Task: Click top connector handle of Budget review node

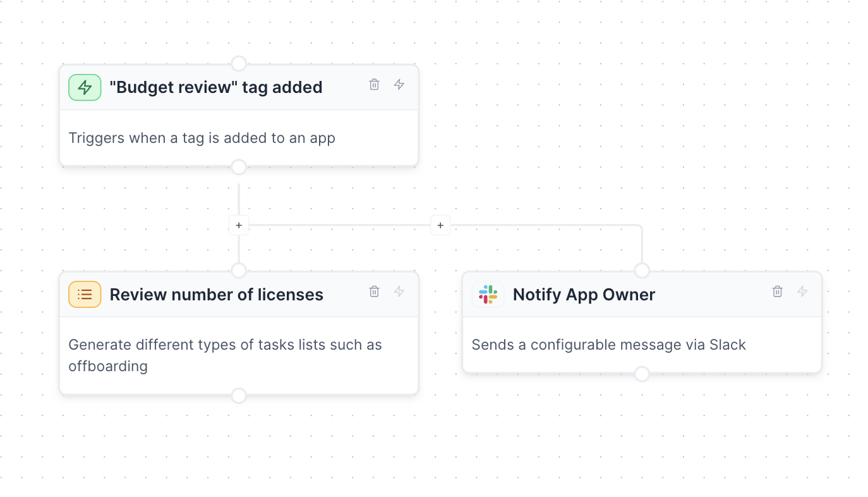Action: [x=239, y=63]
